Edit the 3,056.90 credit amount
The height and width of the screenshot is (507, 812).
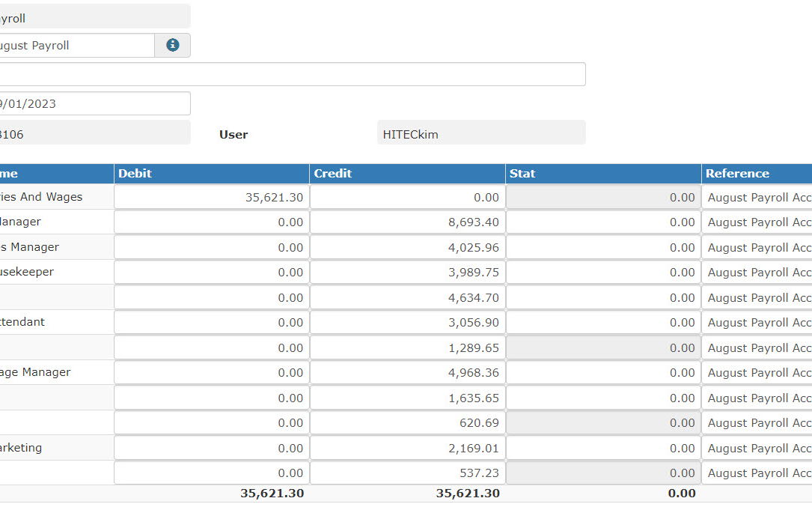point(407,323)
